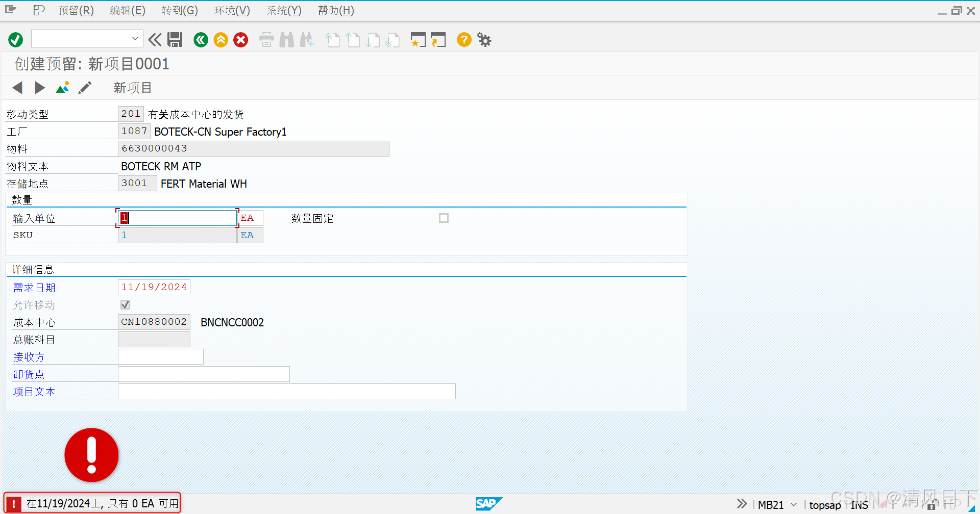
Task: Go to next item with right arrow
Action: pyautogui.click(x=40, y=88)
